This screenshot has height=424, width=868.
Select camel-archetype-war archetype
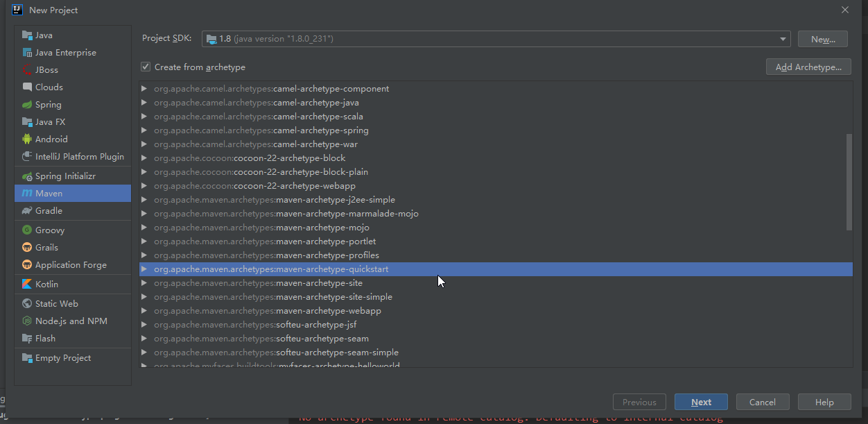(x=496, y=144)
